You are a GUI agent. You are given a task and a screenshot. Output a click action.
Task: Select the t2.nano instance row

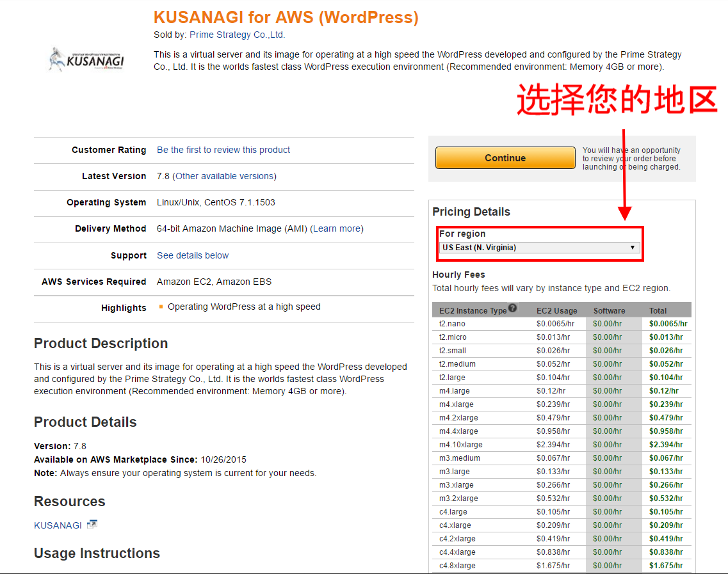pos(562,324)
